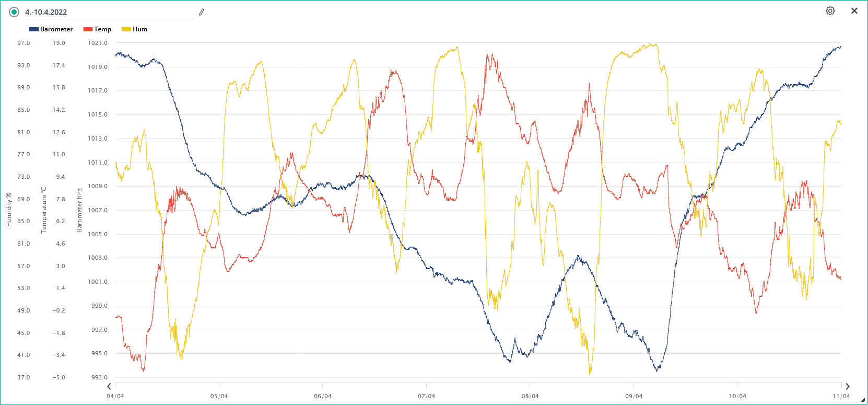Click the 11/04 date label at the axis end
The image size is (868, 405).
(841, 396)
